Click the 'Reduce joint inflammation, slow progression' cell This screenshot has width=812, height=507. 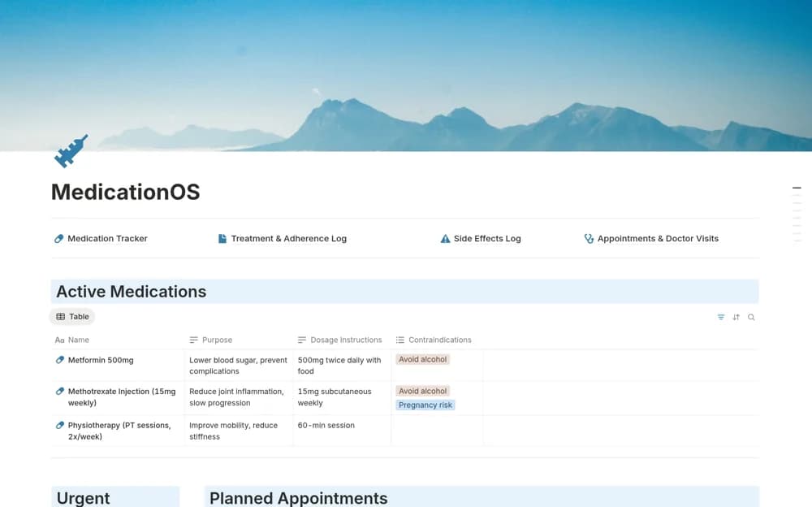point(238,397)
